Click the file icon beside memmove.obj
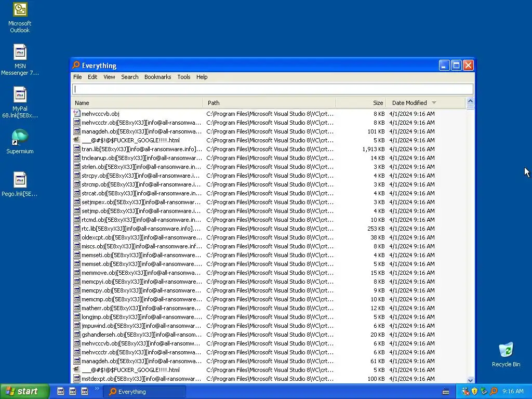 click(77, 272)
